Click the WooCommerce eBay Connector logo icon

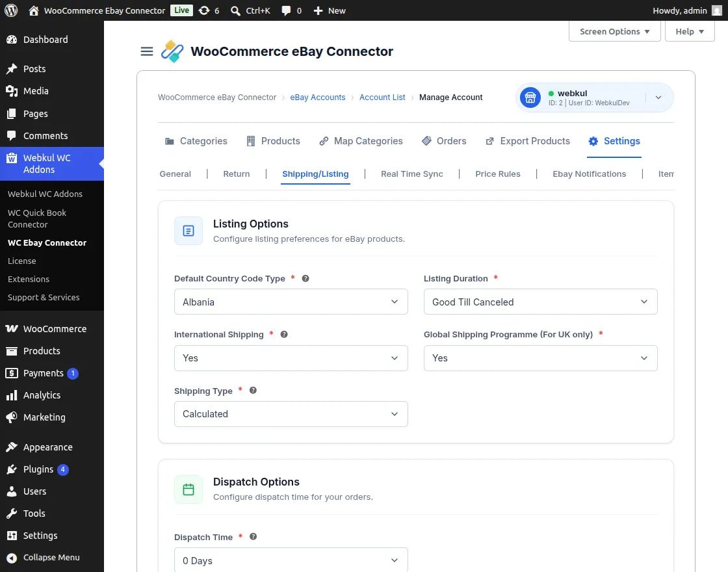click(172, 51)
